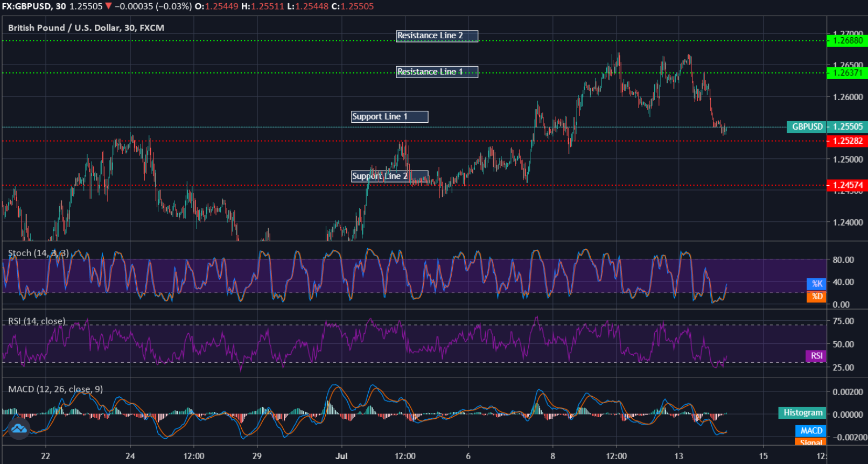Click the GBPUSD price tag label
This screenshot has width=868, height=464.
pos(806,126)
